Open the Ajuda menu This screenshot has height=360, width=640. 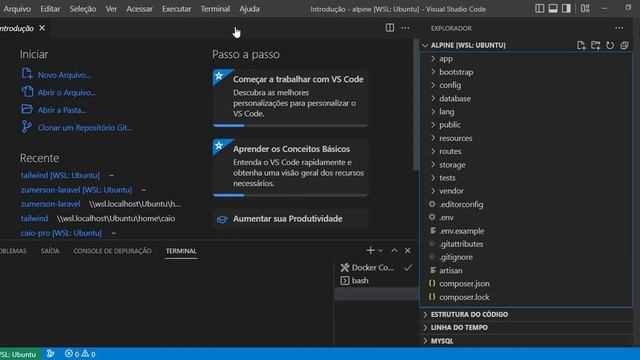point(249,9)
